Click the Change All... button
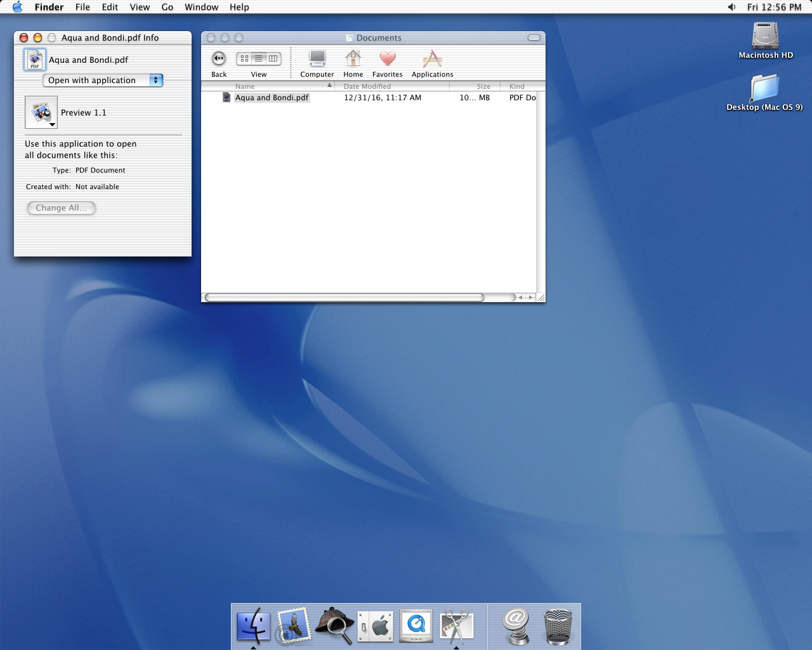 (62, 208)
